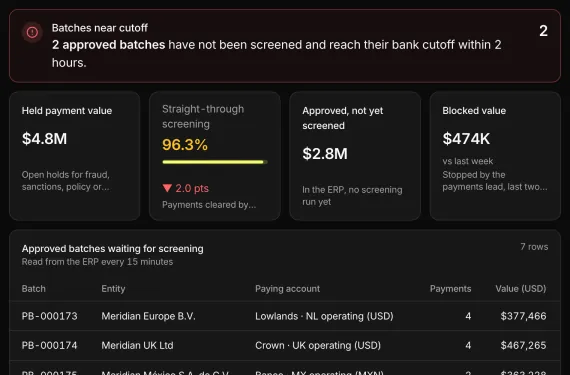Select the $4.8M held payment figure
570x375 pixels.
(44, 139)
